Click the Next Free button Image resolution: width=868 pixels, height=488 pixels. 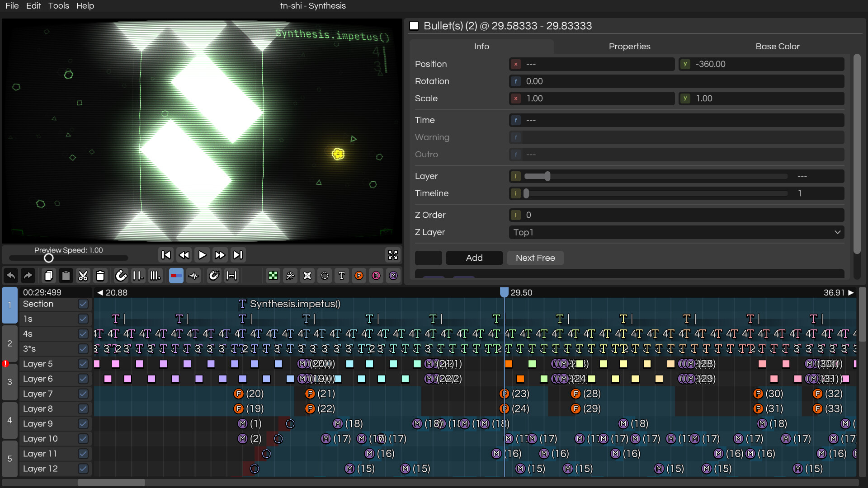click(x=535, y=258)
